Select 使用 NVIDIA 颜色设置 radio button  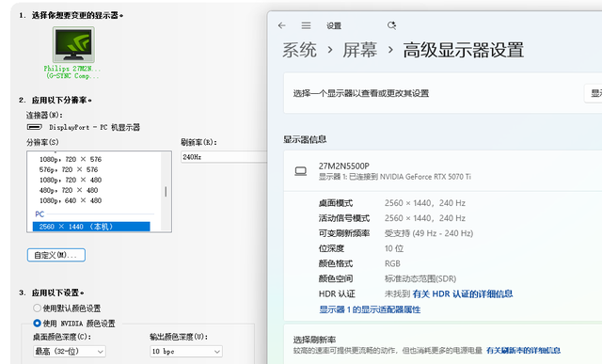(x=37, y=323)
